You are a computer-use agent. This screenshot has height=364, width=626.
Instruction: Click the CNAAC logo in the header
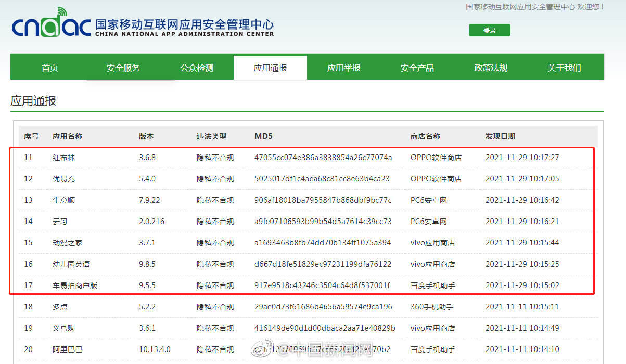[143, 23]
